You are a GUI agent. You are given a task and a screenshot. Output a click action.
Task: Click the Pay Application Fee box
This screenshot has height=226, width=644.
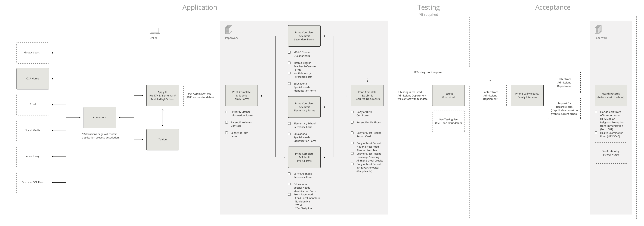[x=200, y=96]
